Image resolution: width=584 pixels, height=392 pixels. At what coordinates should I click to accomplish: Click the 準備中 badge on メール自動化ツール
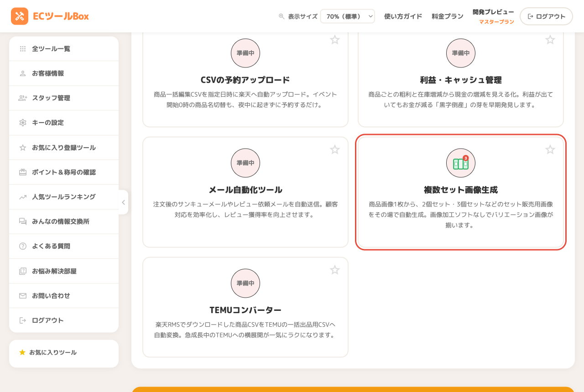point(245,163)
